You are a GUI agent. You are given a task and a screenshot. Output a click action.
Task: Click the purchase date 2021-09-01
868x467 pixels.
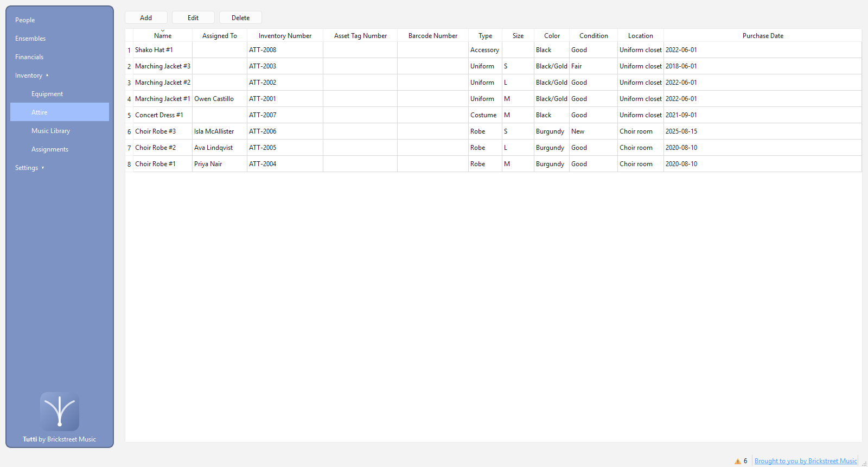point(763,115)
